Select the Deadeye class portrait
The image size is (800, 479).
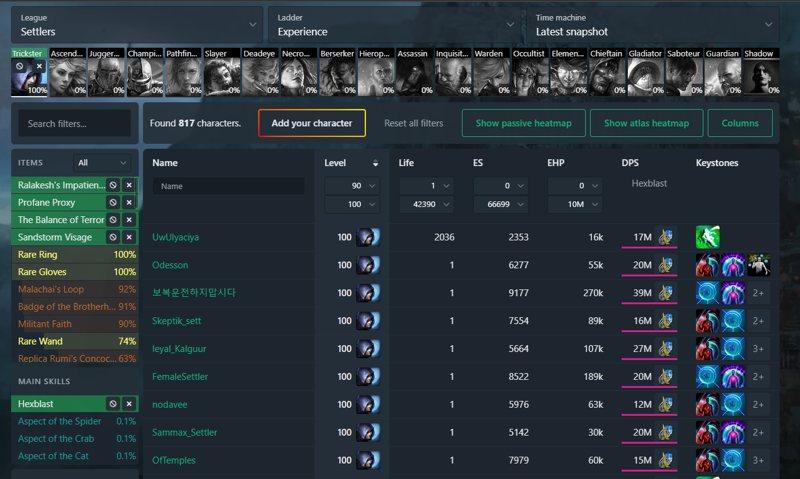260,72
